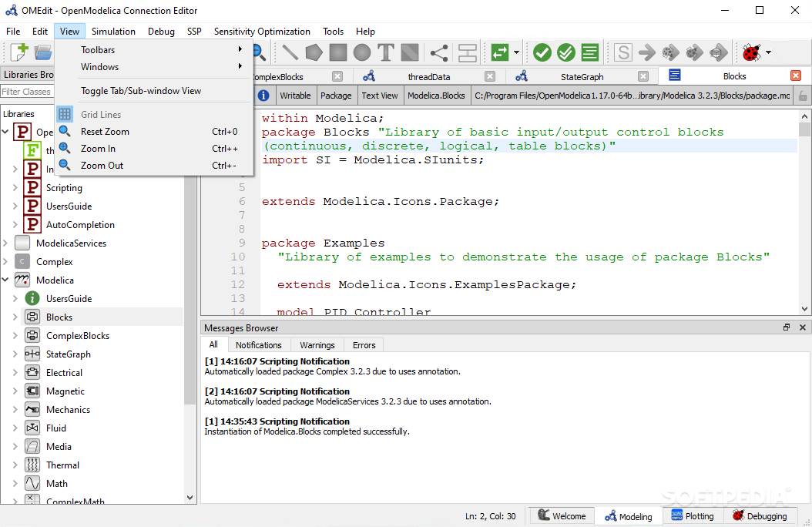Open the Windows submenu
Viewport: 812px width, 527px height.
[154, 67]
